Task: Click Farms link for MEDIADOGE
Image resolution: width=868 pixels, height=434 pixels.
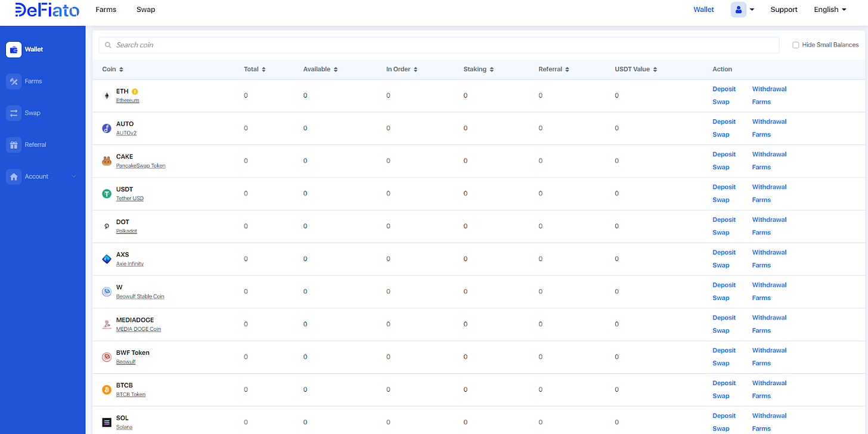Action: [761, 330]
